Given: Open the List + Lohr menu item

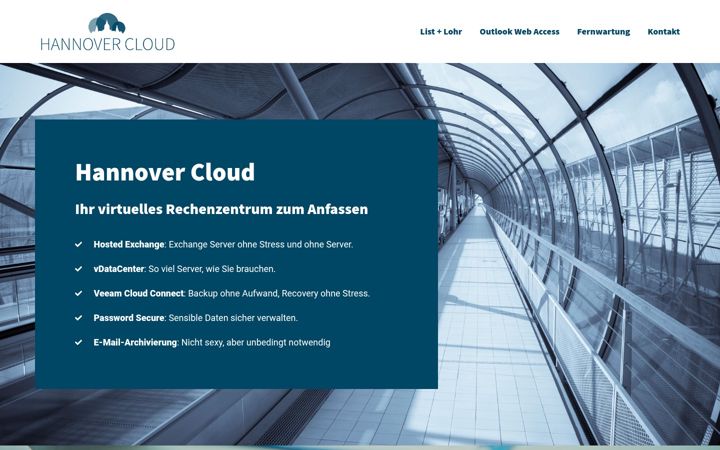Looking at the screenshot, I should click(x=441, y=32).
